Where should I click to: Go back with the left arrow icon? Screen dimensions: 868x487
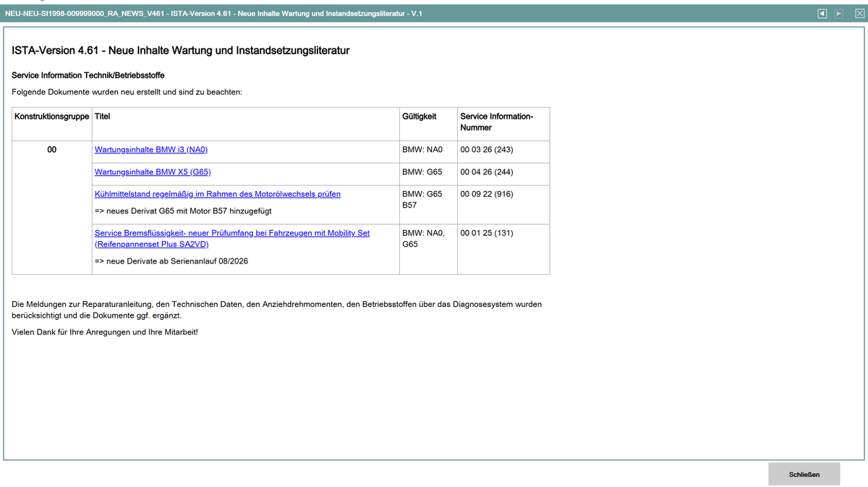click(822, 14)
